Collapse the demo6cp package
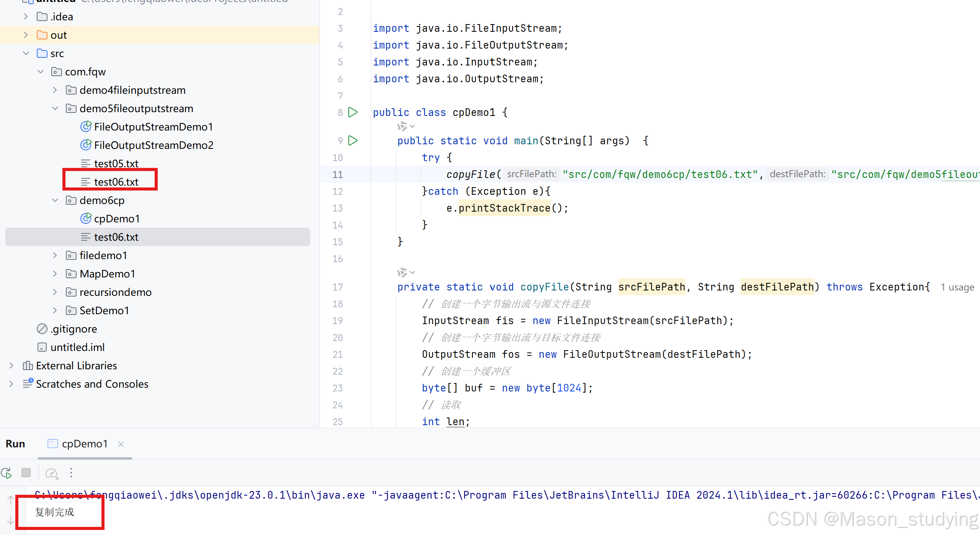This screenshot has height=535, width=980. point(55,200)
